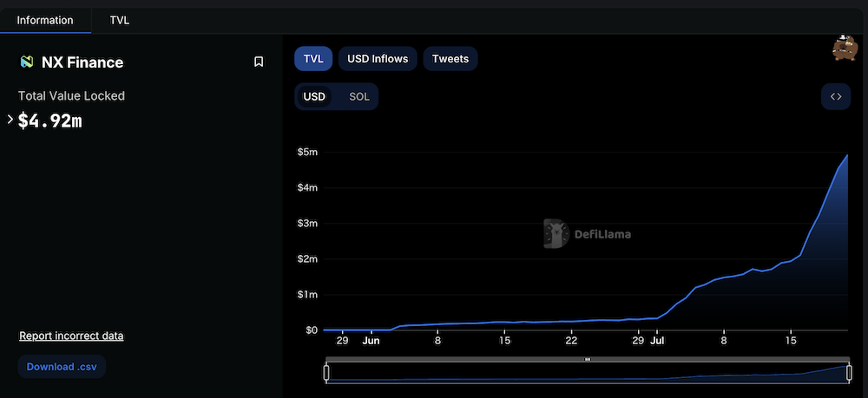Toggle the USD Inflows chart series
This screenshot has height=398, width=868.
pyautogui.click(x=377, y=59)
